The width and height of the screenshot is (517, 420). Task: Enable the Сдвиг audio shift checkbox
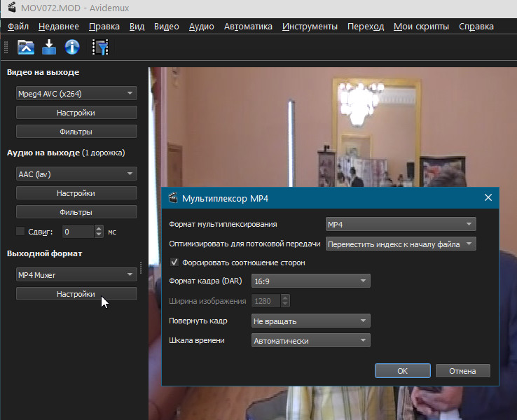tap(20, 231)
